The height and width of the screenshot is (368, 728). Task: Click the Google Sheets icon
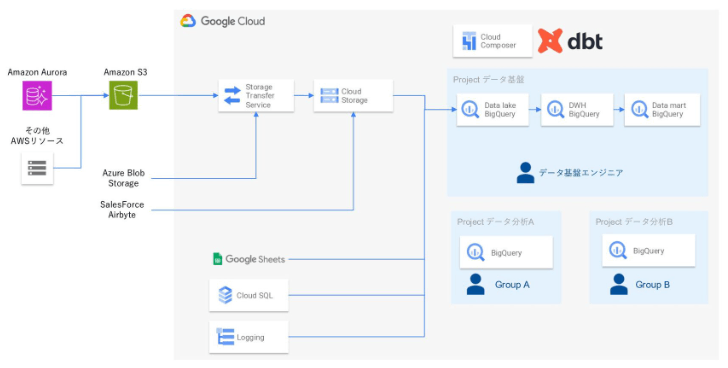point(217,259)
